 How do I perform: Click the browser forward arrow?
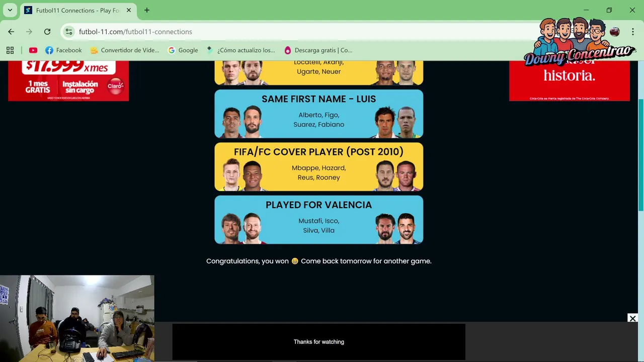click(x=29, y=32)
